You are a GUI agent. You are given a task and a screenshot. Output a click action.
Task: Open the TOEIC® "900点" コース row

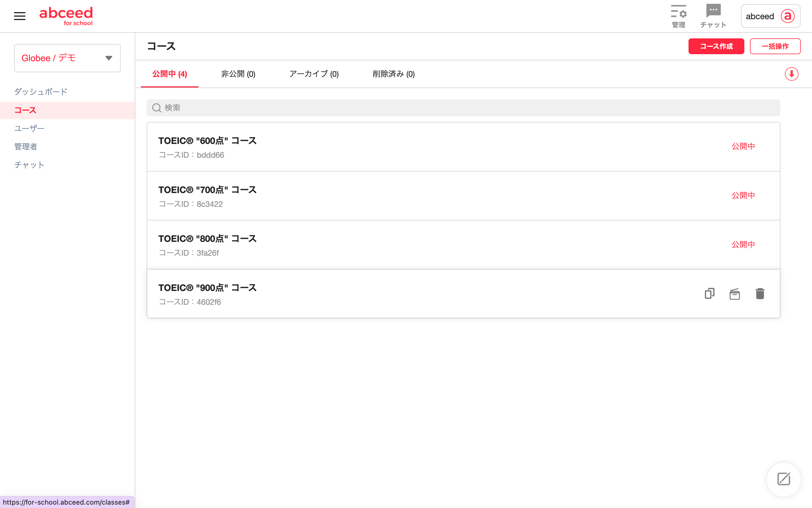click(x=463, y=294)
